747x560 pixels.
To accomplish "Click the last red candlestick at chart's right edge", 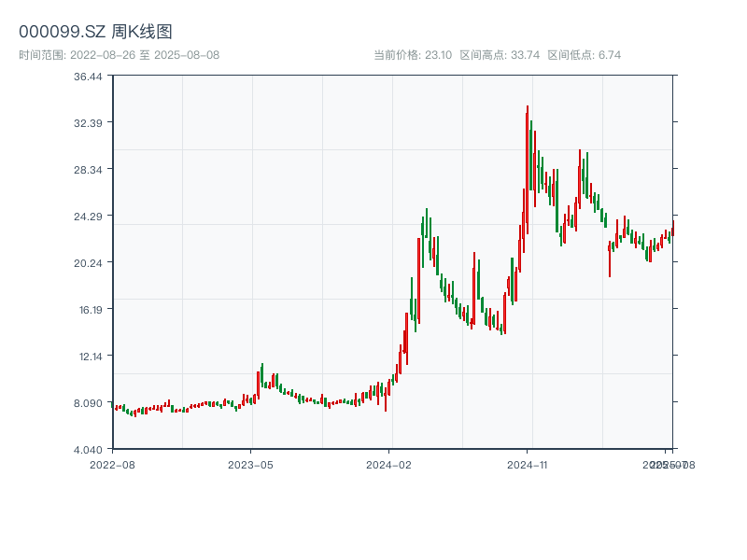I will coord(673,228).
